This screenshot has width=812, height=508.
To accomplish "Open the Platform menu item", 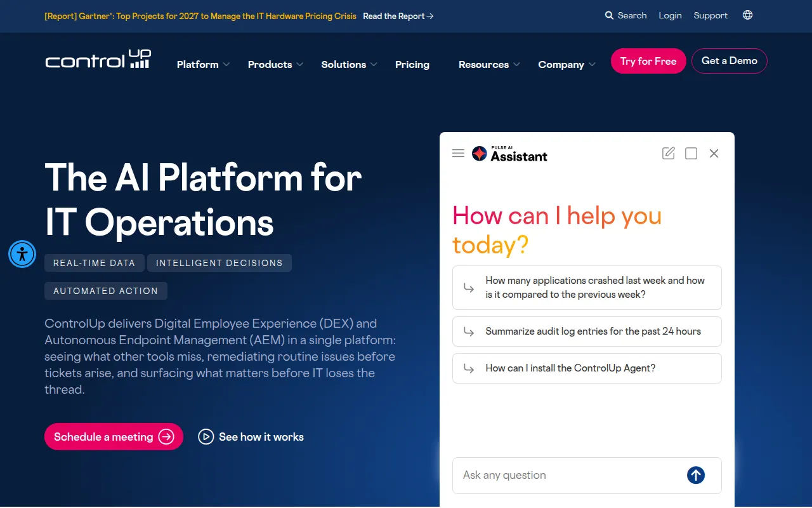I will point(198,65).
